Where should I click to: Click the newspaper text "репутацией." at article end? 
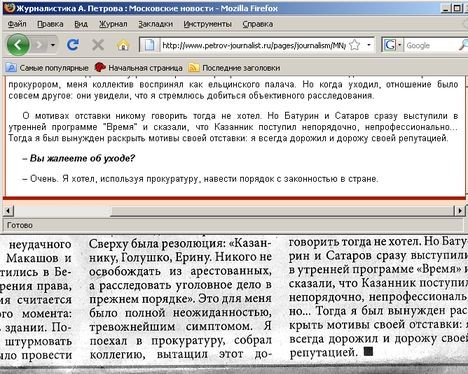[x=323, y=353]
